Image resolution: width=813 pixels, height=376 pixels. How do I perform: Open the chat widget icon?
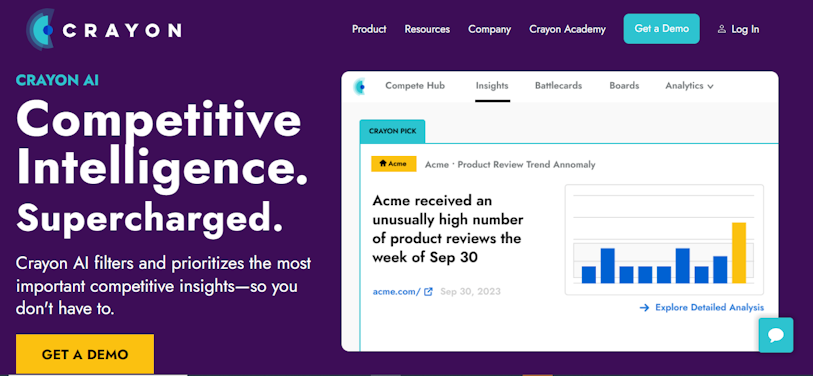(x=776, y=335)
